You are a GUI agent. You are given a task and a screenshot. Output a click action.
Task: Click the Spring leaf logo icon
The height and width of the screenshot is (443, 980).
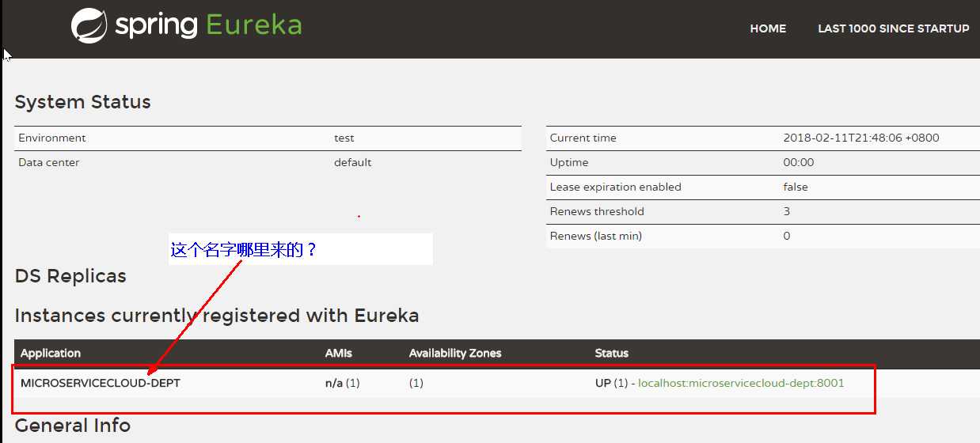[x=89, y=25]
